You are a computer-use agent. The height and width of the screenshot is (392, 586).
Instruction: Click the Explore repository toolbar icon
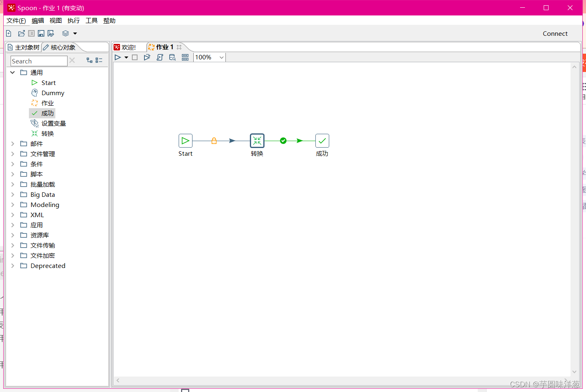pyautogui.click(x=31, y=33)
